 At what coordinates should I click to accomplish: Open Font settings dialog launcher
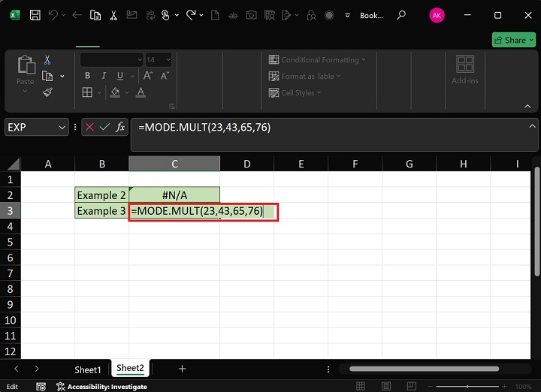click(172, 107)
